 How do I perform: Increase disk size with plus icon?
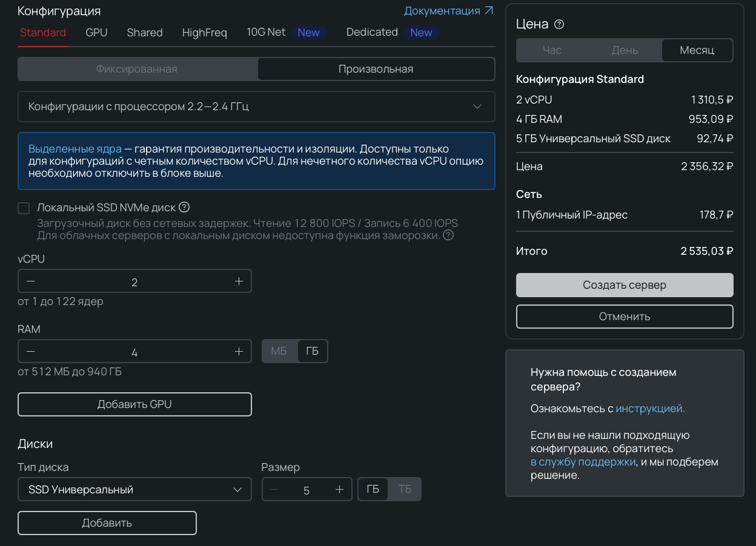coord(339,490)
